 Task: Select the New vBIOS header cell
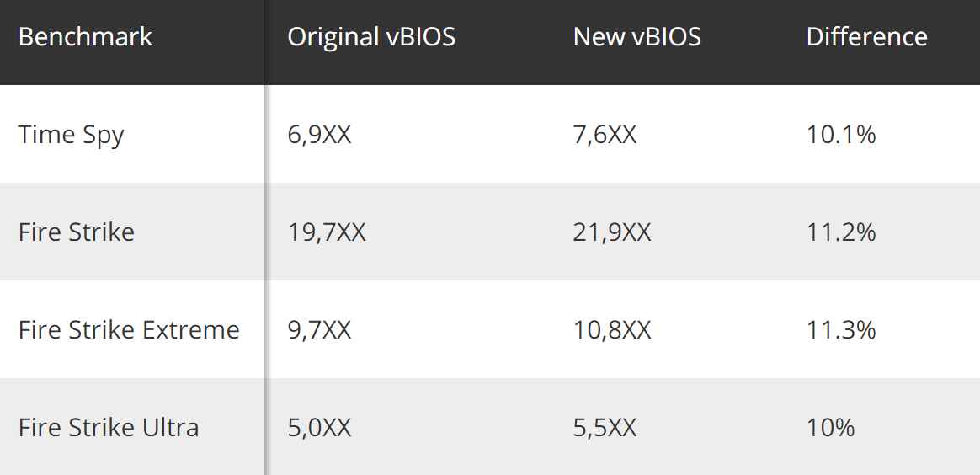636,37
